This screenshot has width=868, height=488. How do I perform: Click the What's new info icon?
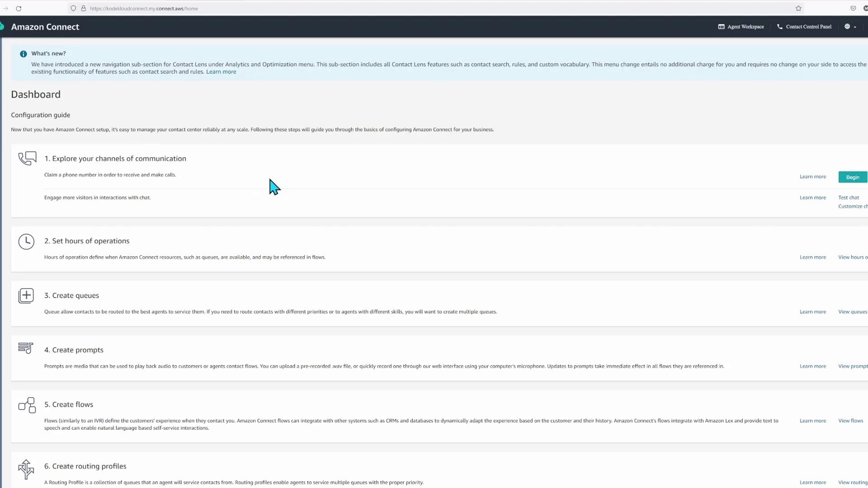pyautogui.click(x=24, y=54)
